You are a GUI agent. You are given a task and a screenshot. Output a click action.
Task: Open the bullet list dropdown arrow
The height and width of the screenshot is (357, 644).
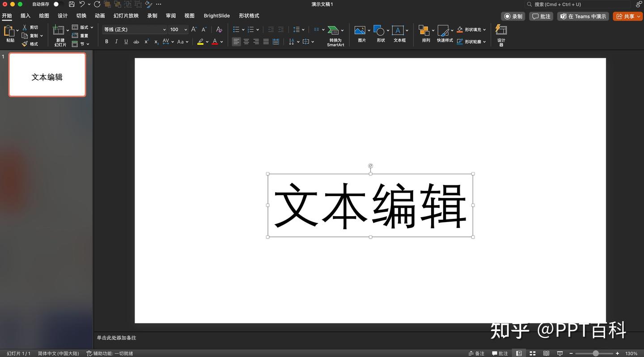coord(243,29)
